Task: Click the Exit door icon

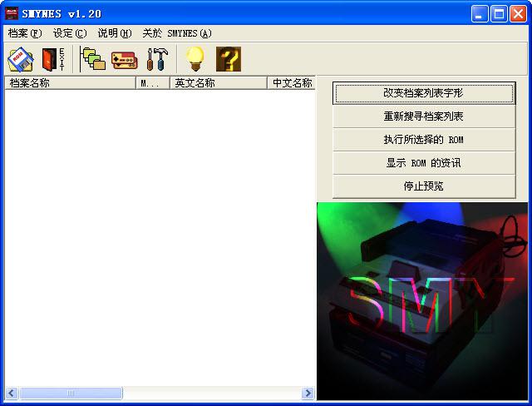Action: (x=53, y=59)
